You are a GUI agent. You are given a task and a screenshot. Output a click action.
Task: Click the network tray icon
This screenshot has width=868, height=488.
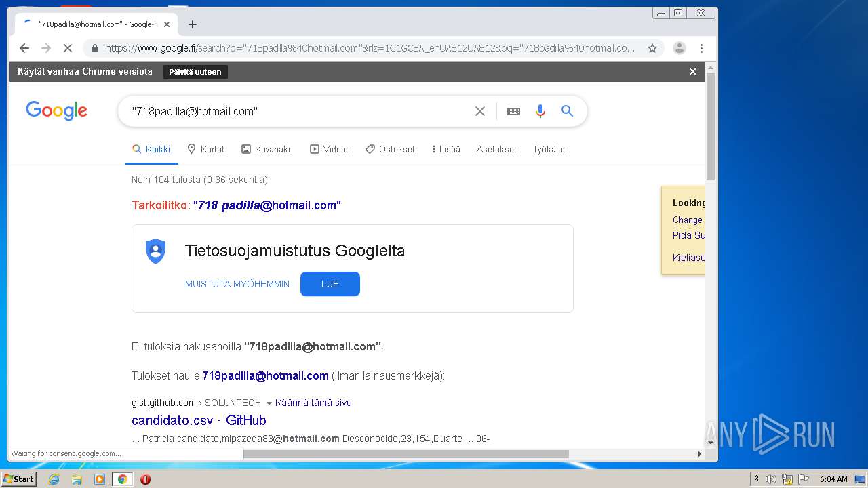click(787, 479)
